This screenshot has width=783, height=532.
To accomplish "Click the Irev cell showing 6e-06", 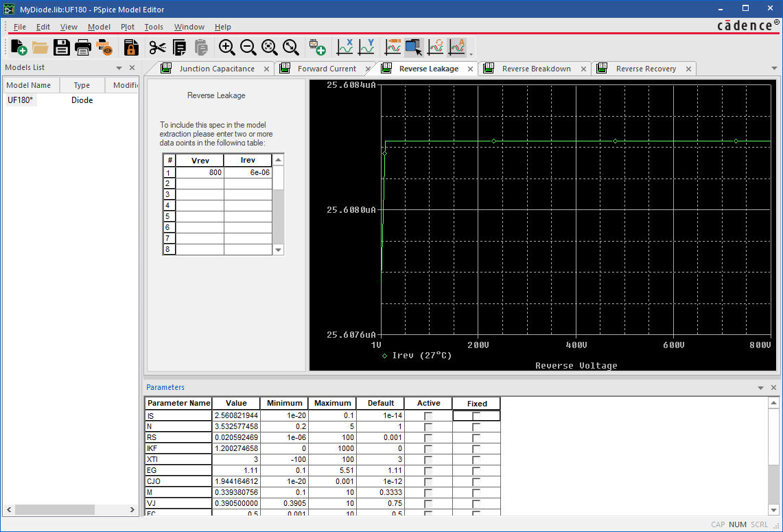I will 248,172.
